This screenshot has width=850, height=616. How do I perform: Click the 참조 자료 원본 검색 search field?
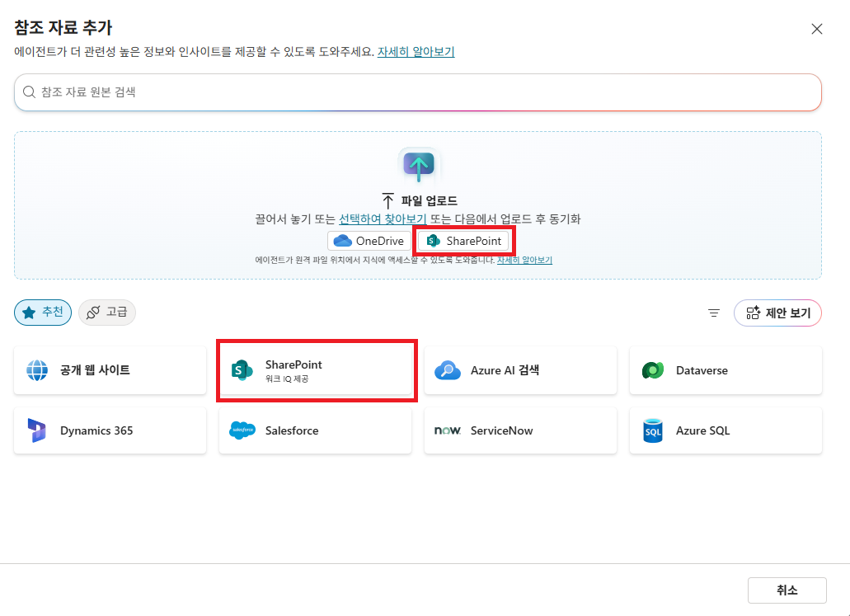[417, 92]
